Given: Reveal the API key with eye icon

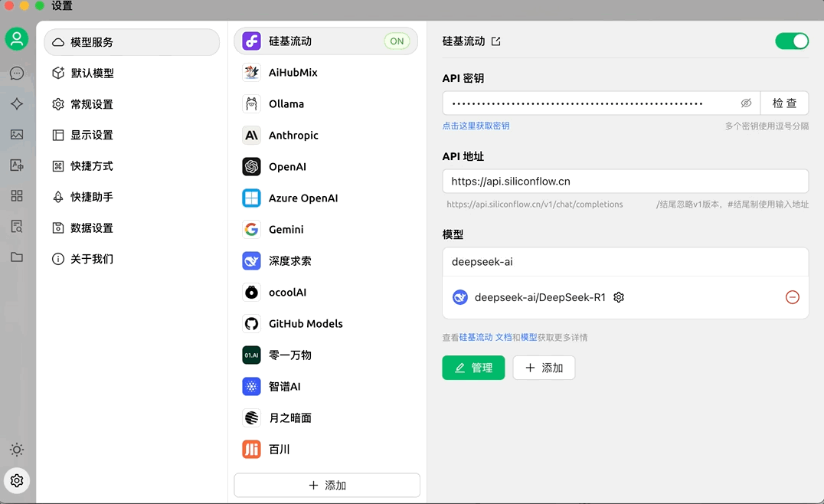Looking at the screenshot, I should (x=746, y=103).
